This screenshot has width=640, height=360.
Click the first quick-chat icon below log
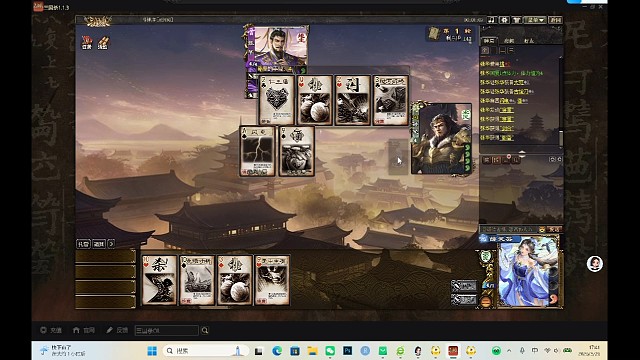[487, 160]
